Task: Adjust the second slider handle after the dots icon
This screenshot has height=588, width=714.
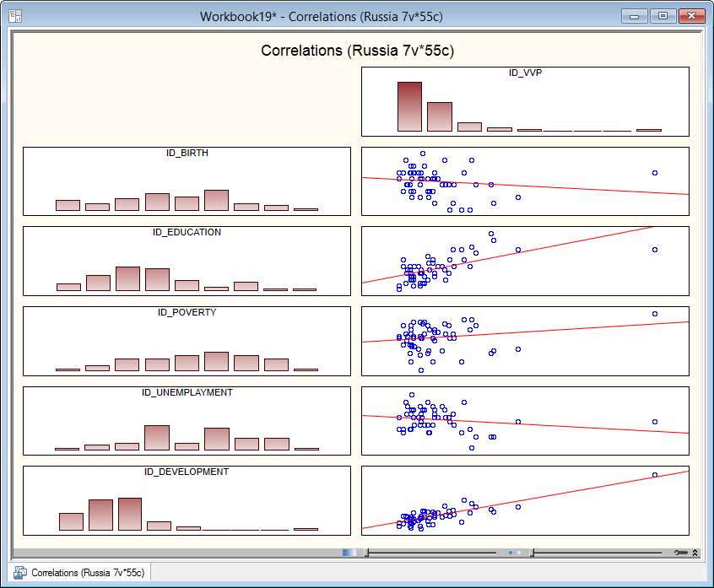Action: tap(533, 553)
